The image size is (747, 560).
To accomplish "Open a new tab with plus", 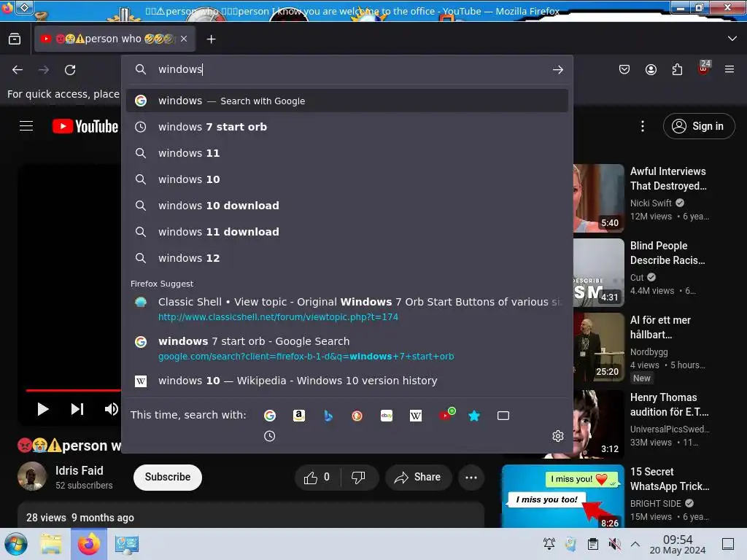I will pos(211,39).
